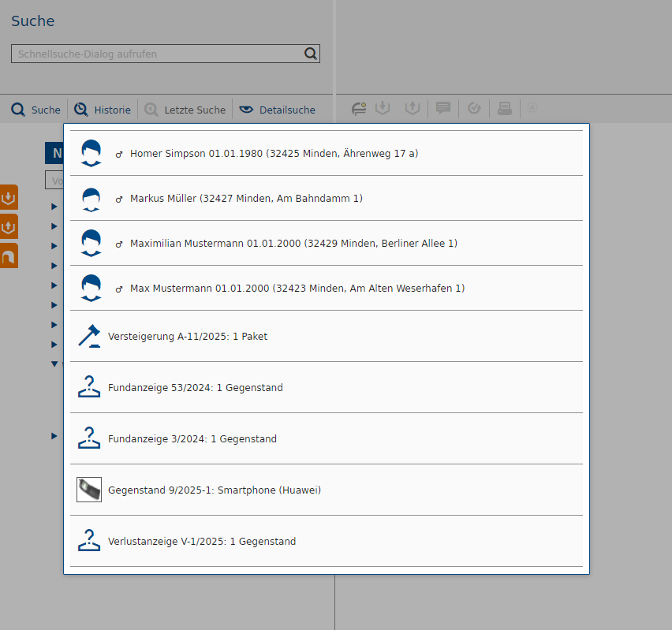This screenshot has width=672, height=630.
Task: Click the gavel icon for Versteigerung A-11/2025
Action: coord(89,336)
